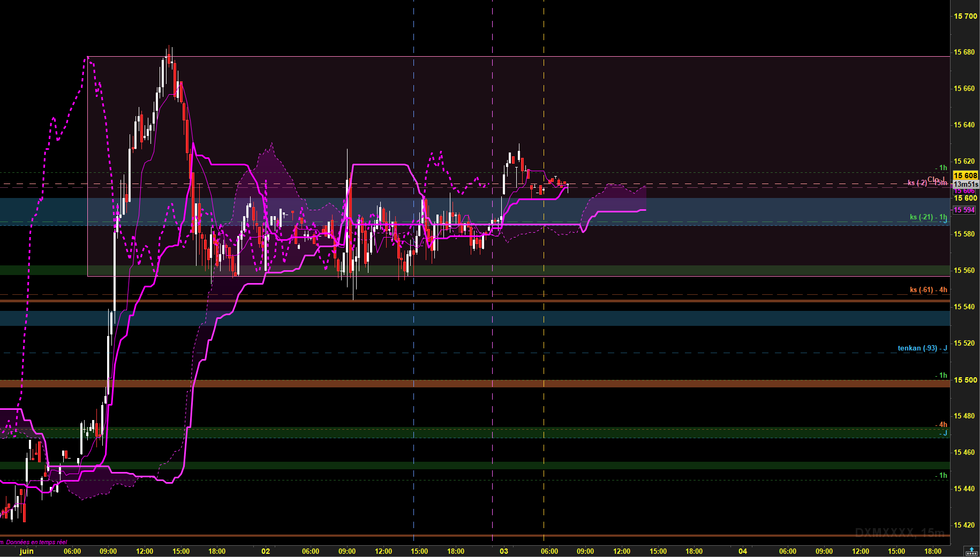Image resolution: width=980 pixels, height=557 pixels.
Task: Show the toolbar with blue arrow icon
Action: click(x=971, y=551)
